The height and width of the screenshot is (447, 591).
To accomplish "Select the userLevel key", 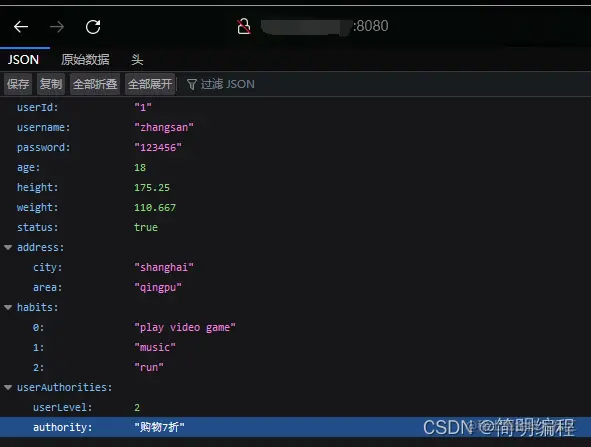I will pos(63,407).
